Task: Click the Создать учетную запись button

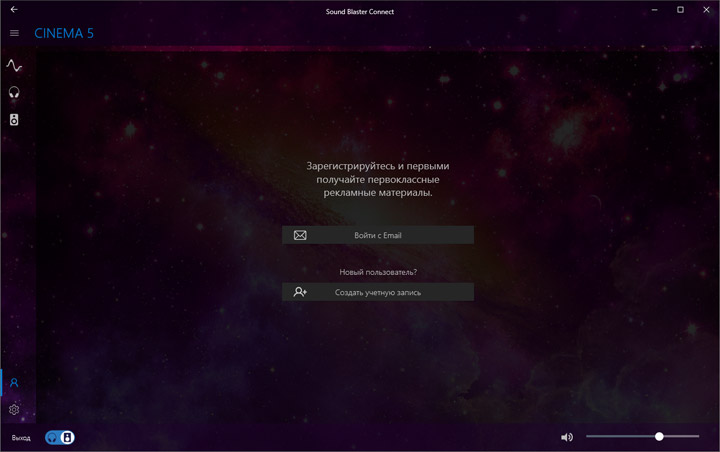Action: pos(378,292)
